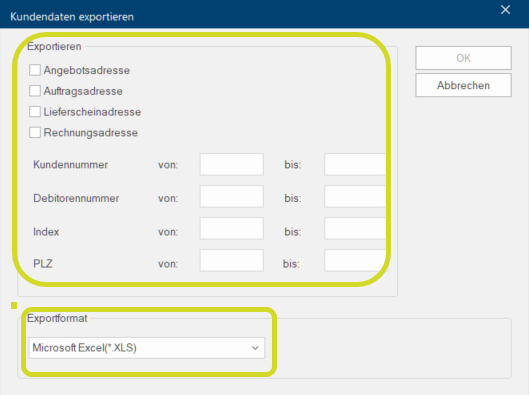Check the Lieferscheinadresse option
Image resolution: width=529 pixels, height=395 pixels.
pyautogui.click(x=35, y=112)
